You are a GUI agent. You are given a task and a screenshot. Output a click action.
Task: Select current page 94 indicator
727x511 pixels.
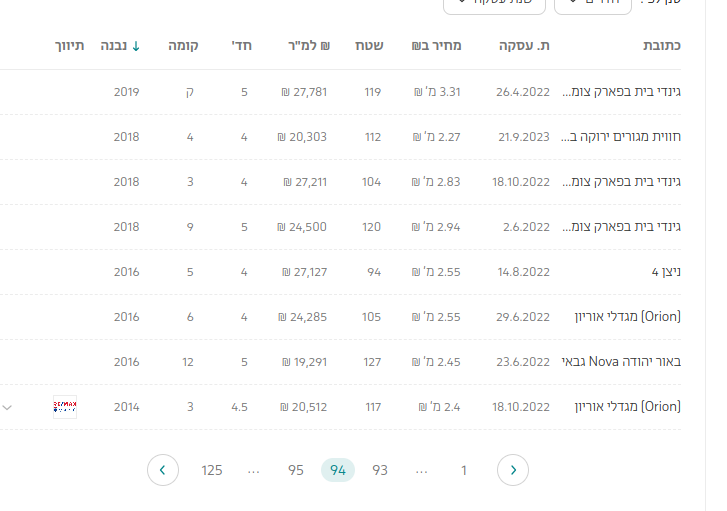point(338,470)
